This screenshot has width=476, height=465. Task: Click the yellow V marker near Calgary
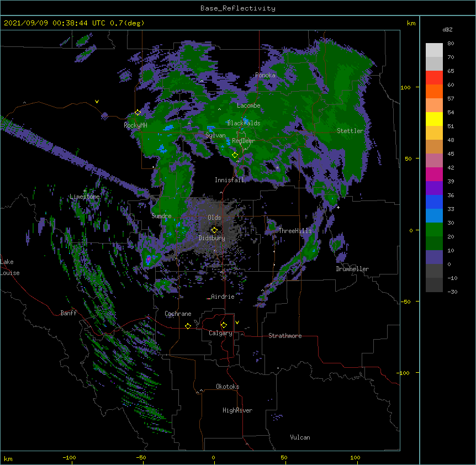pos(237,323)
